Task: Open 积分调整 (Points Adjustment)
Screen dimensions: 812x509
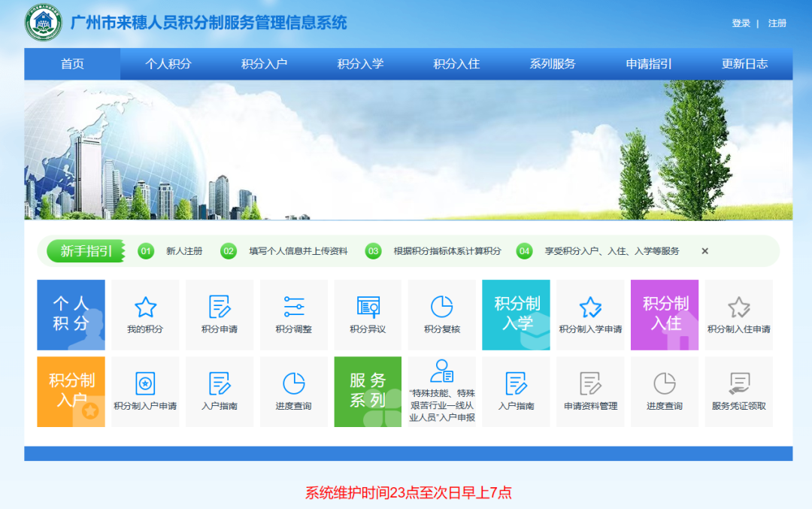Action: 293,314
